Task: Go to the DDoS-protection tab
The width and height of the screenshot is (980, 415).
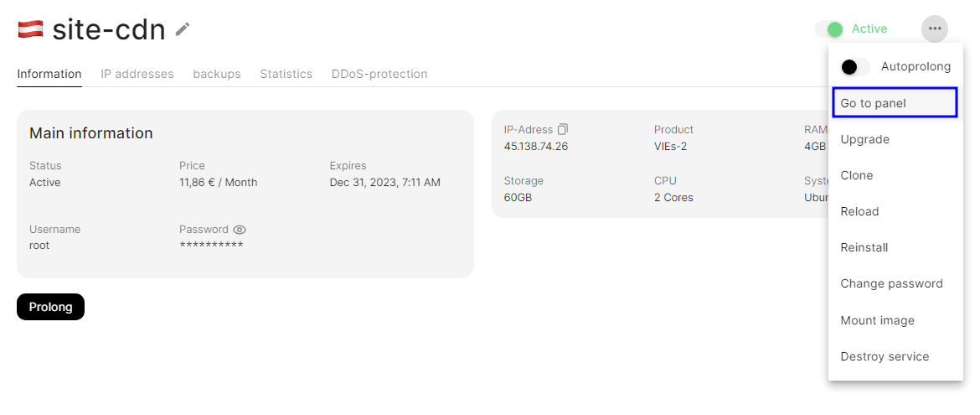Action: coord(379,74)
